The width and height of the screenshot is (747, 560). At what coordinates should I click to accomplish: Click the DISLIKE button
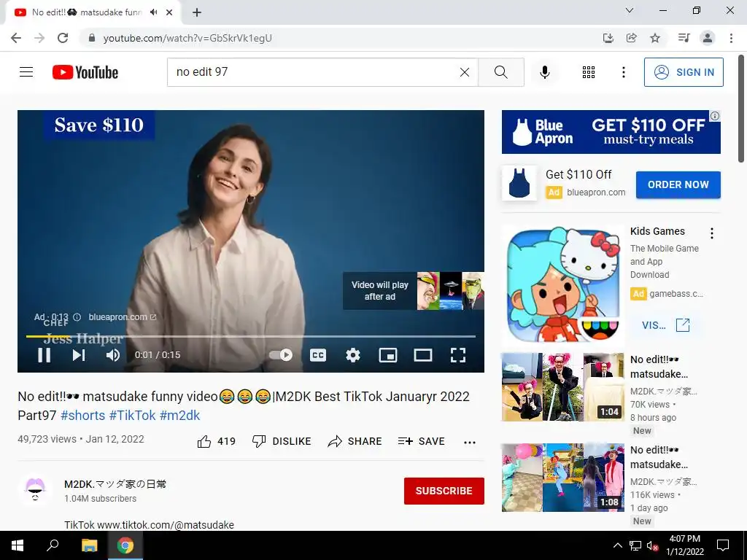282,441
